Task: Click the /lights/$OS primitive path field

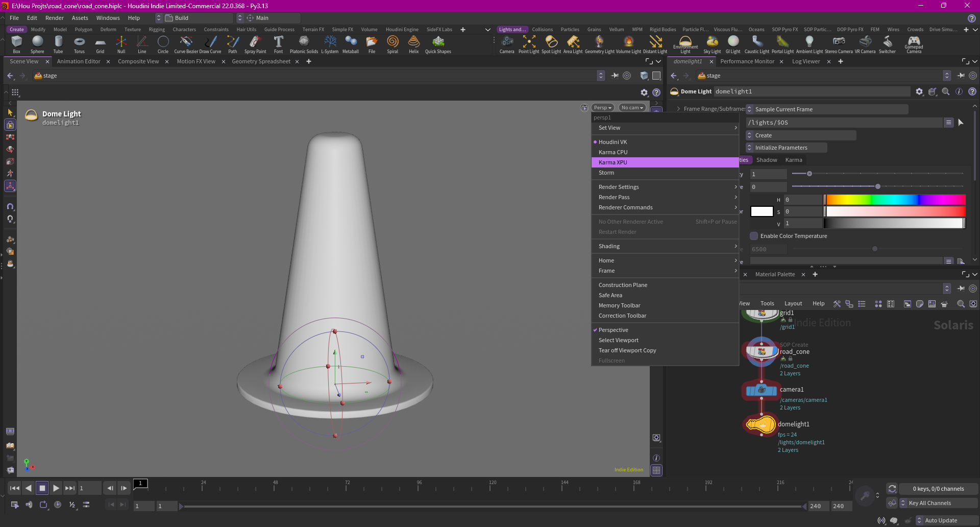Action: [x=844, y=123]
